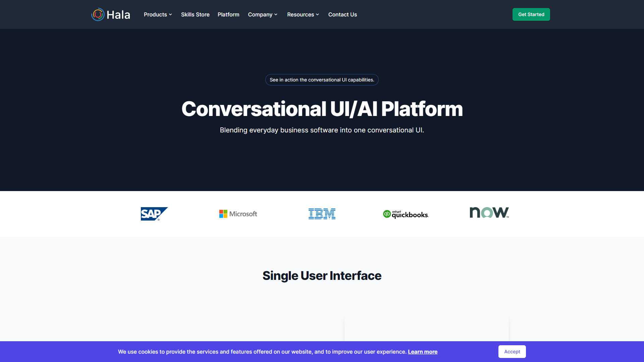Click the Single User Interface heading
Screen dimensions: 644x362
tap(322, 276)
